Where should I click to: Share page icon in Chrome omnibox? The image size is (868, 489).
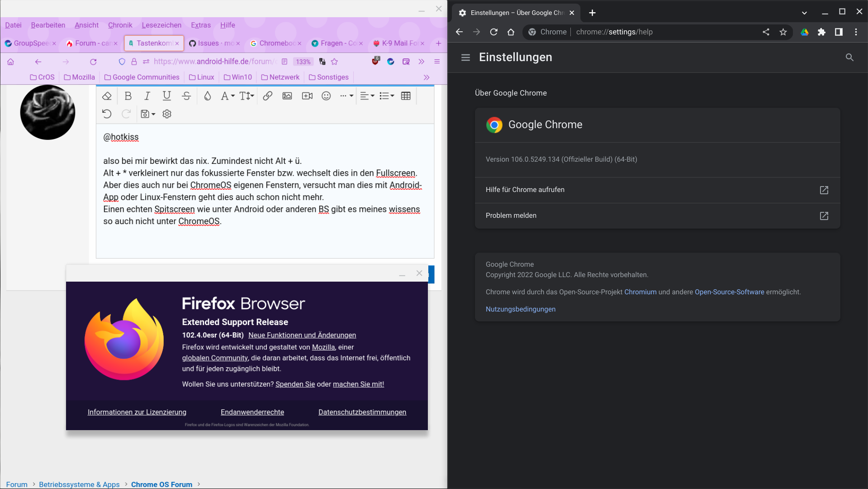click(766, 32)
